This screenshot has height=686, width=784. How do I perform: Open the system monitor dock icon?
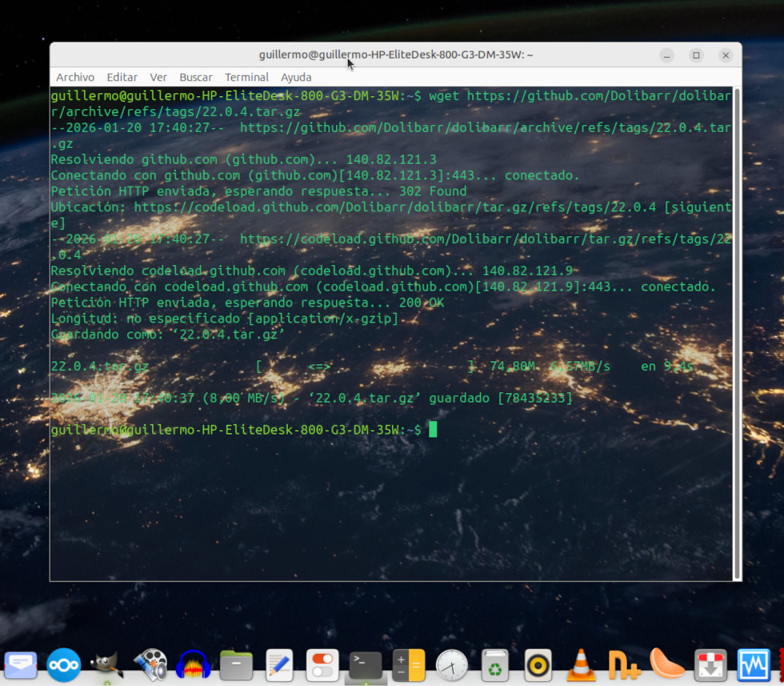[x=754, y=664]
